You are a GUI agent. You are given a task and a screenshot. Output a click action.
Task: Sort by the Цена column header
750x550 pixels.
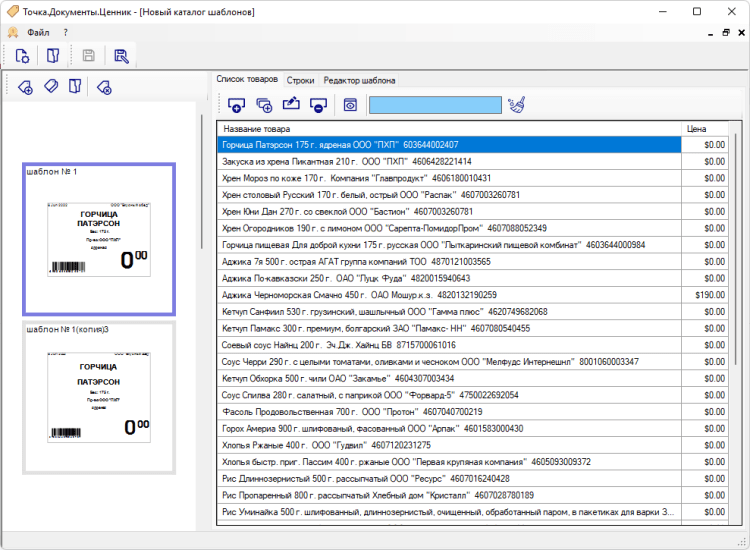697,129
